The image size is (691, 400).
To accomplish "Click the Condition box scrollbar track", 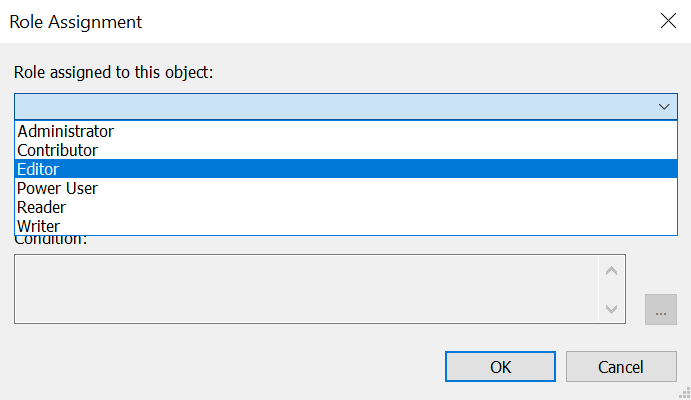I will pos(612,288).
